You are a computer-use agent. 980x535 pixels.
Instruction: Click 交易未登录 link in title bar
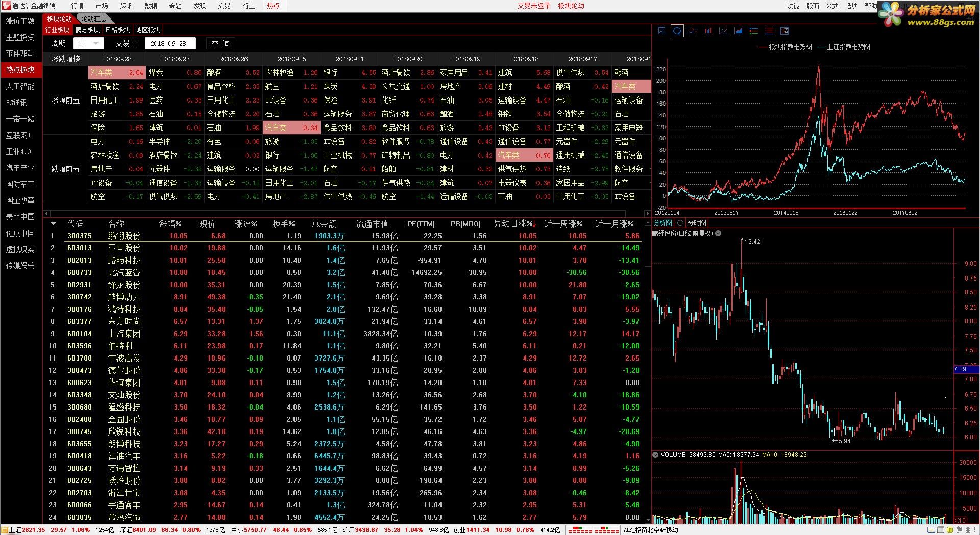[534, 6]
